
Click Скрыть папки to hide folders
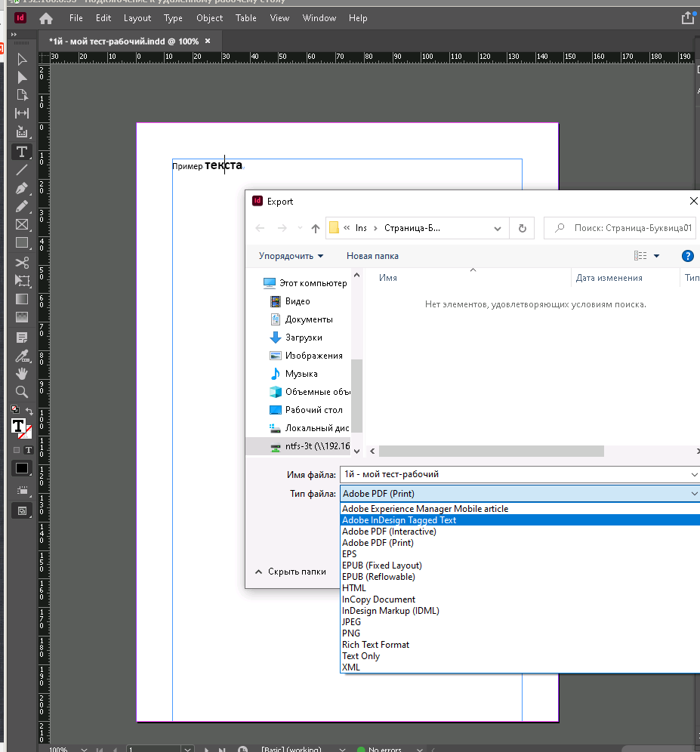(x=291, y=572)
